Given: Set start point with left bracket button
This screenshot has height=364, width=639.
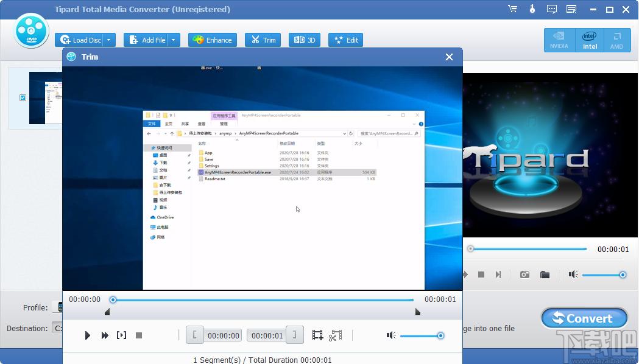Looking at the screenshot, I should coord(195,335).
